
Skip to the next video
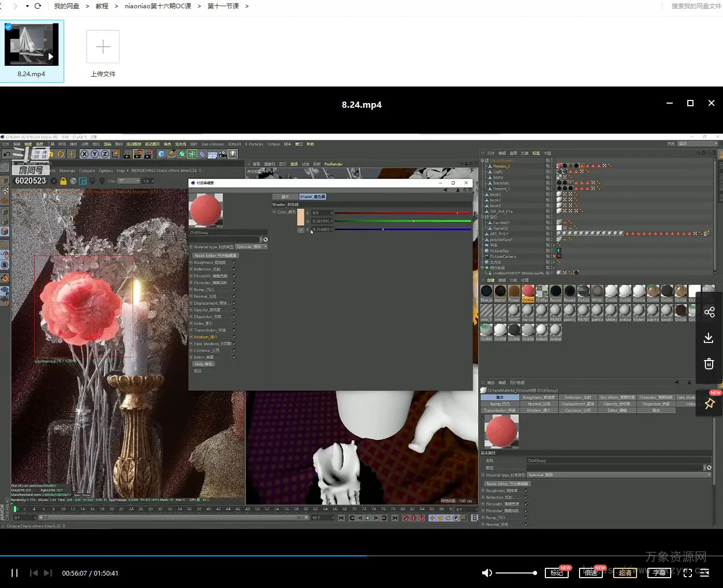(48, 573)
